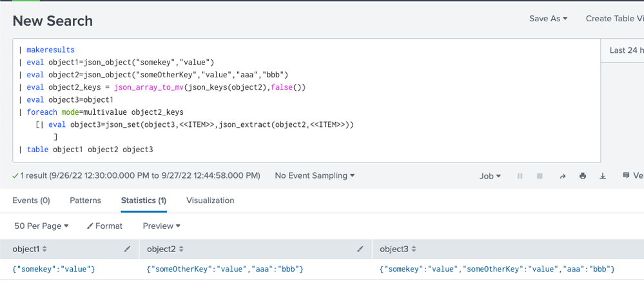Screen dimensions: 644x303
Task: Pause the running search job
Action: pyautogui.click(x=520, y=176)
